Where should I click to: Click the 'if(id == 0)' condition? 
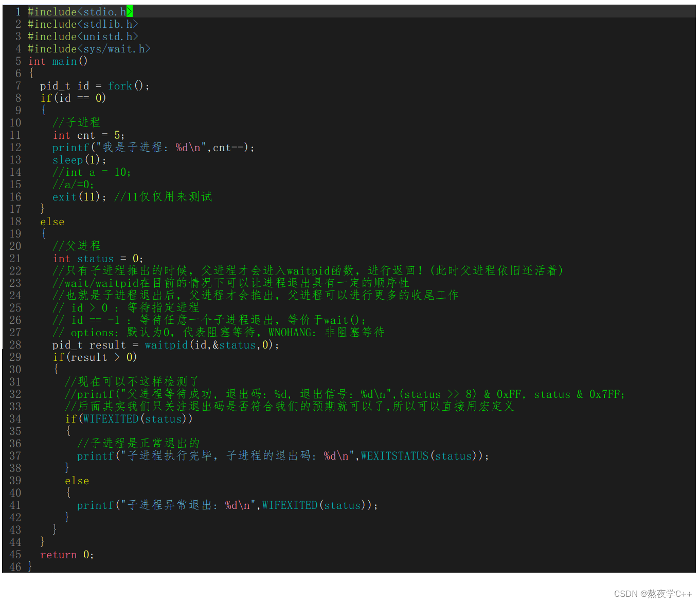pyautogui.click(x=73, y=98)
